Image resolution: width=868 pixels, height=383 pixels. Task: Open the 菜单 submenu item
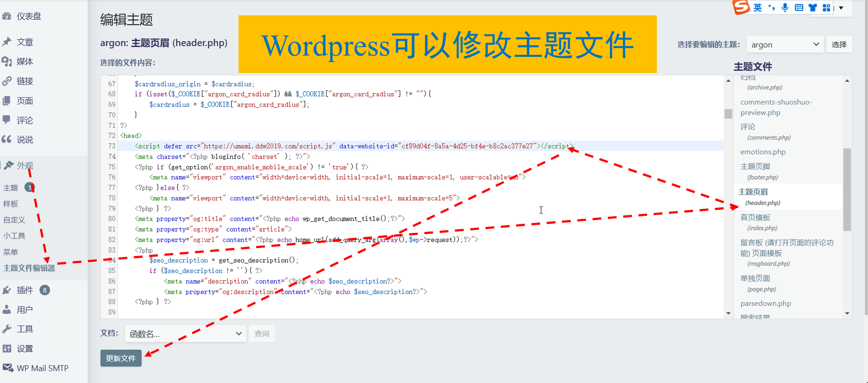[x=11, y=252]
